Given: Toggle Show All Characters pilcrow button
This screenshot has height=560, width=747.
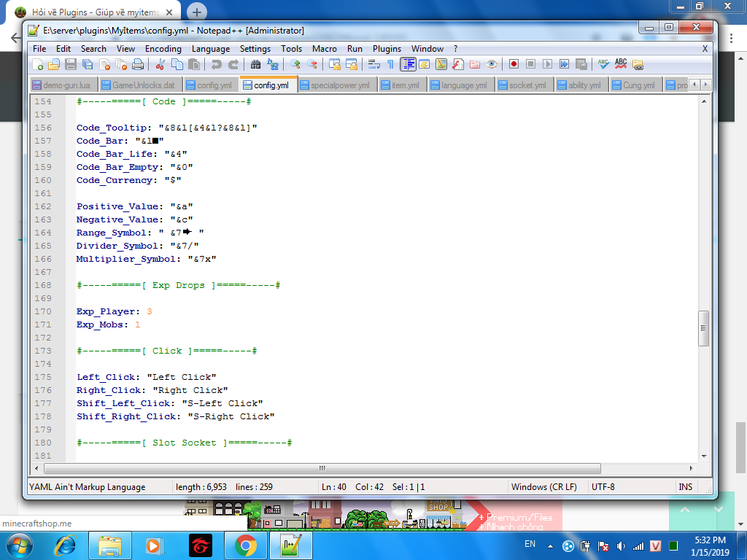Looking at the screenshot, I should point(390,64).
